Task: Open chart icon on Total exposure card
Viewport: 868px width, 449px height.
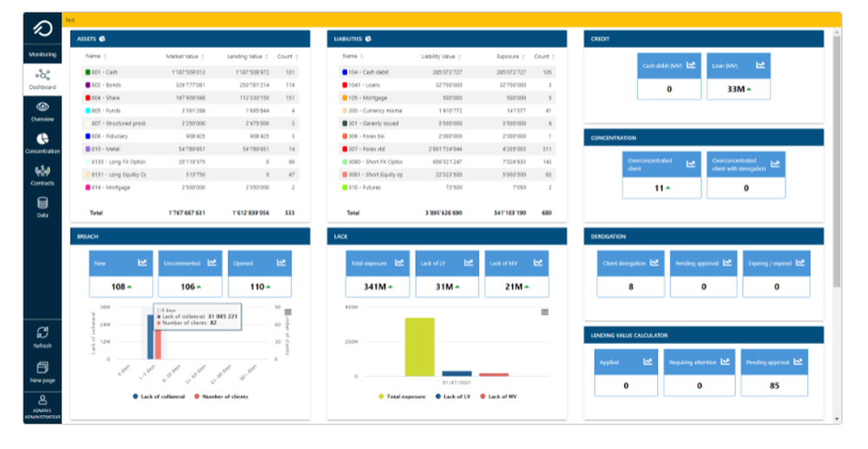Action: [399, 263]
